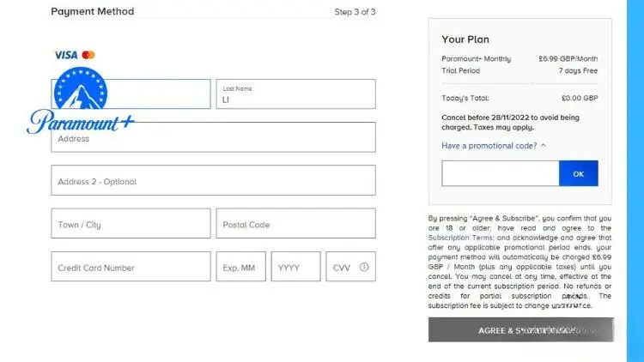Click the Town / City field
The image size is (644, 362).
click(x=131, y=224)
